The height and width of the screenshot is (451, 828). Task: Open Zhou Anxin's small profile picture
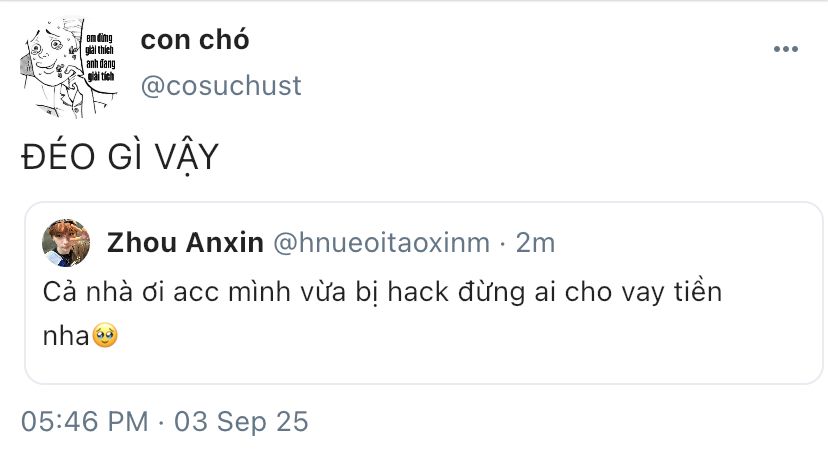pyautogui.click(x=66, y=243)
